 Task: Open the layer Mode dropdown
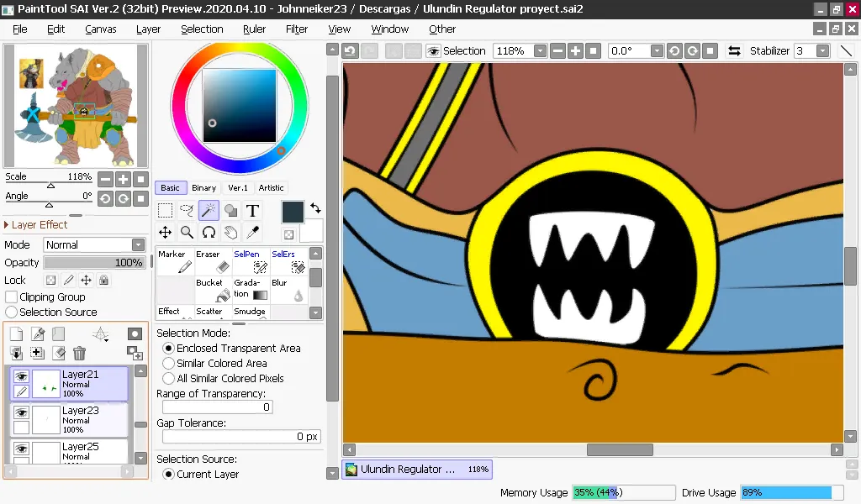tap(139, 244)
